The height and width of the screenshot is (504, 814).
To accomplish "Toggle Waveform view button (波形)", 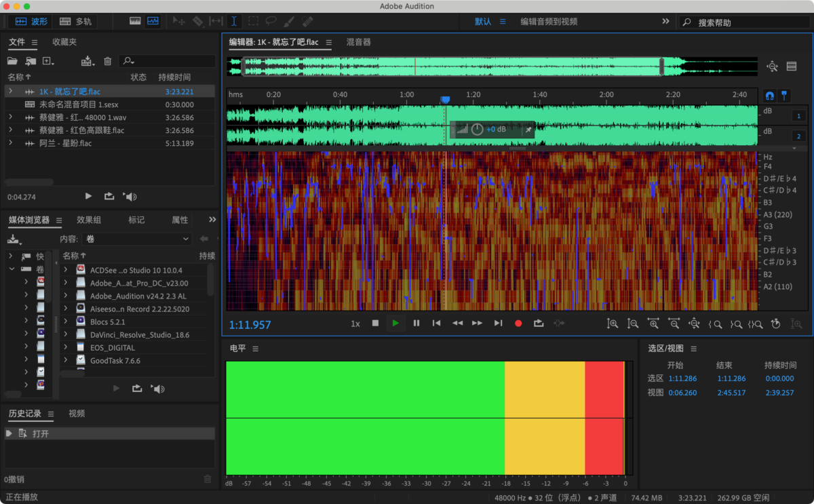I will 31,22.
